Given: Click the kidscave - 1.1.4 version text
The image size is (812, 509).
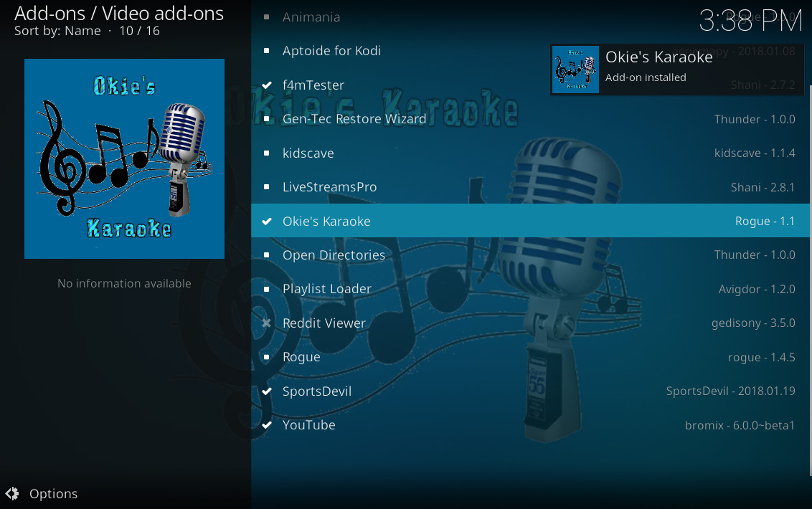Looking at the screenshot, I should [x=755, y=153].
